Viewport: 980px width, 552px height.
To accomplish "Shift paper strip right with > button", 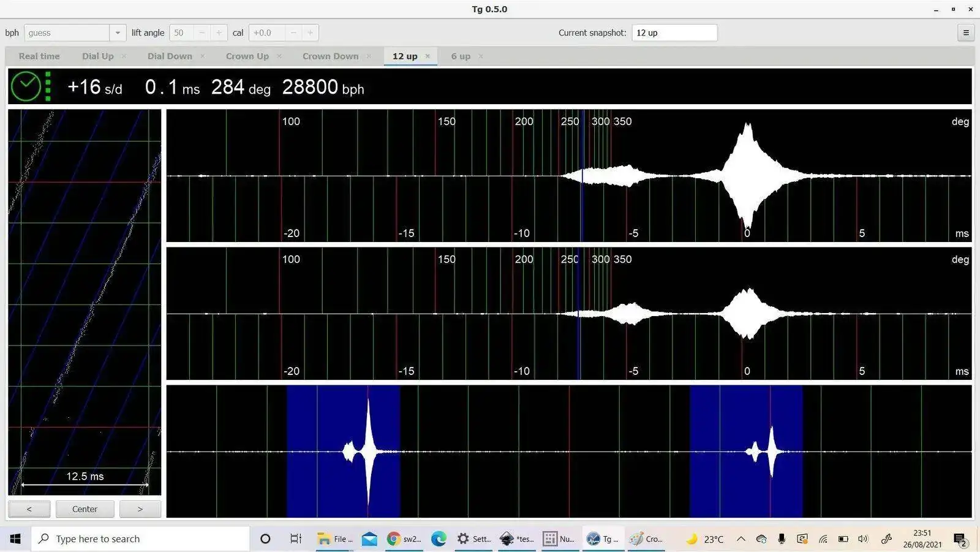I will 140,509.
